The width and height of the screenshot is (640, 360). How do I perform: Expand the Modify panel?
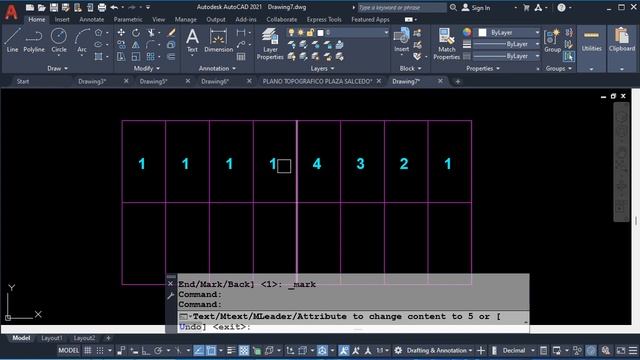coord(147,69)
